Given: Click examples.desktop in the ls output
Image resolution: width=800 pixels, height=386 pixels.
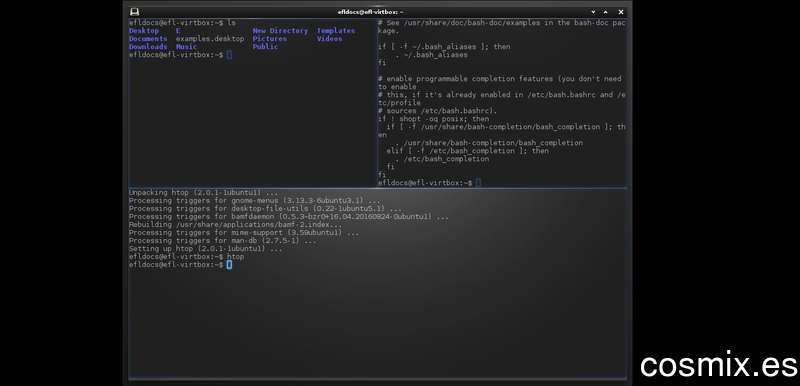Looking at the screenshot, I should point(210,39).
